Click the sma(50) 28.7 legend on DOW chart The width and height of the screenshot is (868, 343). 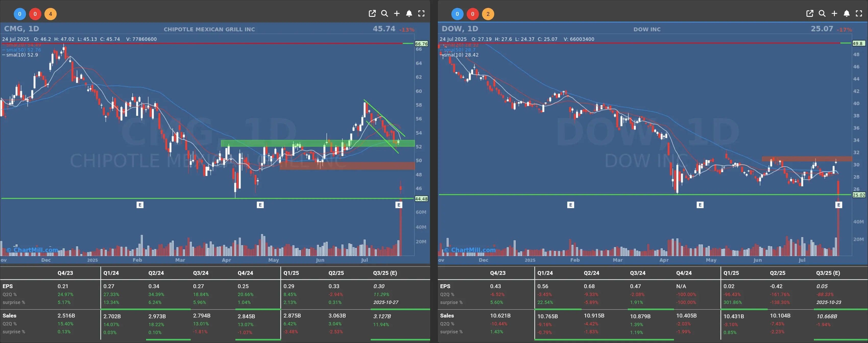pyautogui.click(x=457, y=50)
